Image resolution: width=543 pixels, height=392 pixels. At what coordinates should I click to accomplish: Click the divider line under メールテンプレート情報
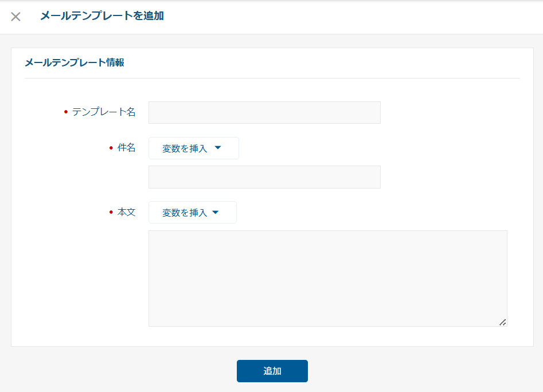coord(272,78)
